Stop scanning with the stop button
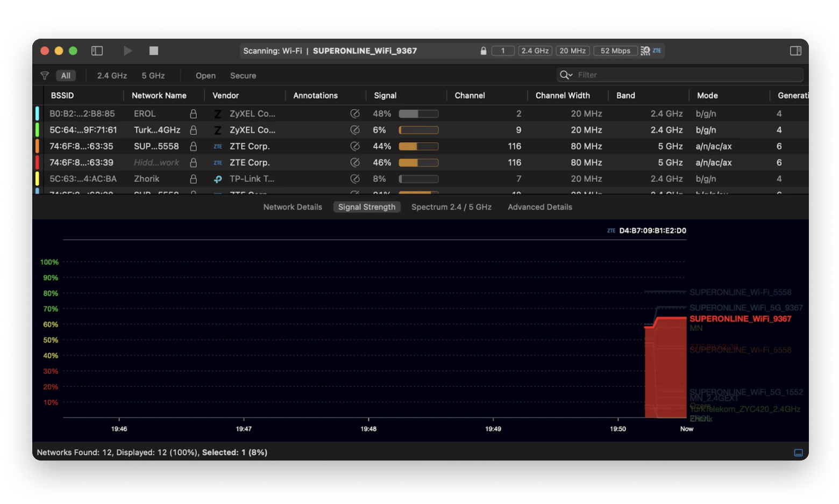Screen dimensions: 839x504 click(x=154, y=51)
